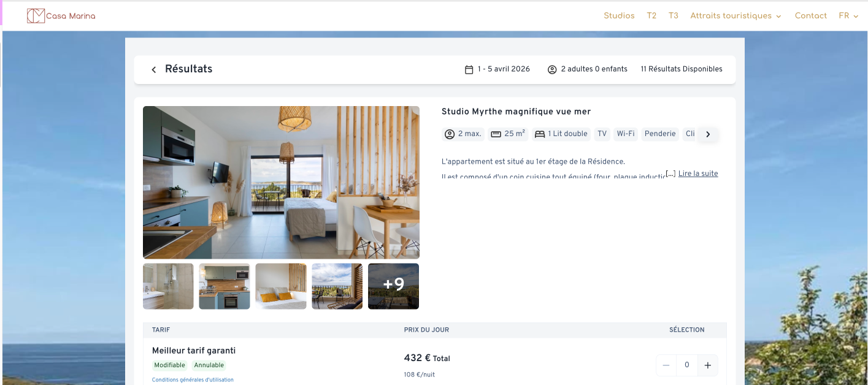Open the FR language dropdown
This screenshot has height=385, width=868.
click(848, 16)
